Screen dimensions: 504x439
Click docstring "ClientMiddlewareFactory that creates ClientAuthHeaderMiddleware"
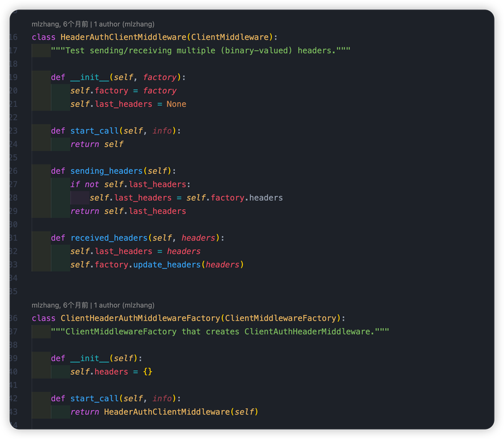click(220, 332)
